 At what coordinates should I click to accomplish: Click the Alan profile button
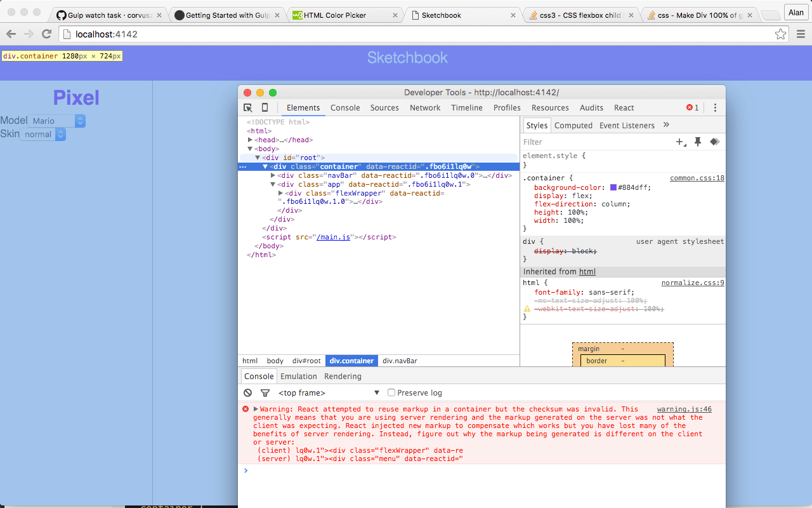(x=796, y=12)
